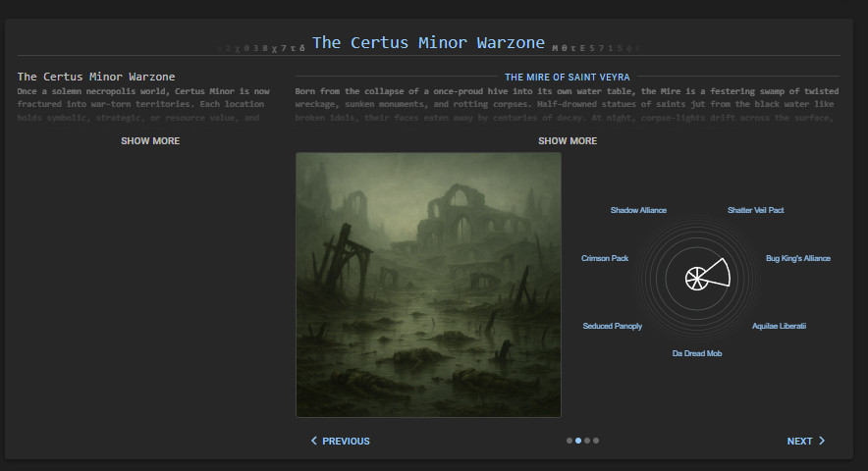Expand Mire of Saint Veyra text with Show More
The height and width of the screenshot is (471, 868).
(568, 141)
